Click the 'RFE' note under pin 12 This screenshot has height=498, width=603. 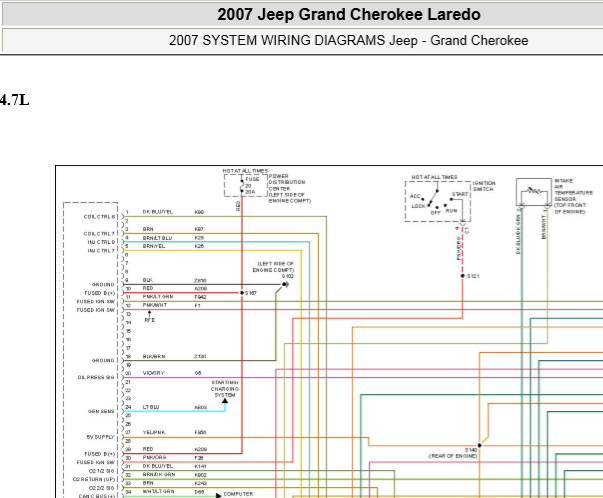(150, 320)
